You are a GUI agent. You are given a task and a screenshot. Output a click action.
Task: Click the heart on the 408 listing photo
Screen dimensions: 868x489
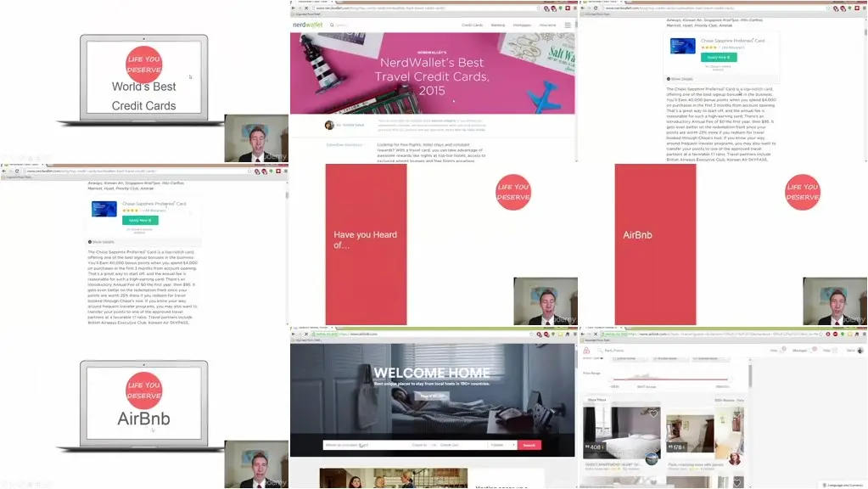coord(654,413)
